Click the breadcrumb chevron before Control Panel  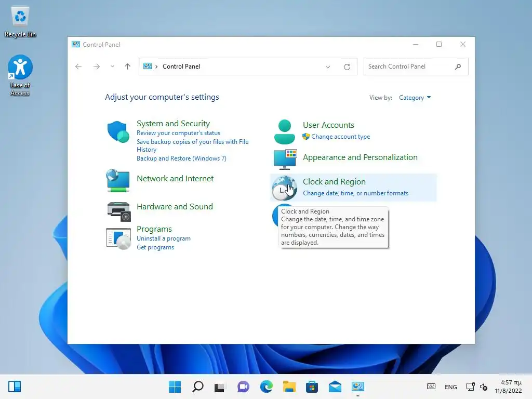[156, 66]
